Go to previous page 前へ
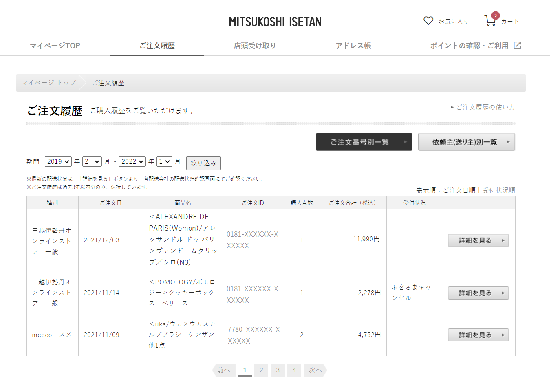Screen dimensions: 551x392 click(x=224, y=370)
